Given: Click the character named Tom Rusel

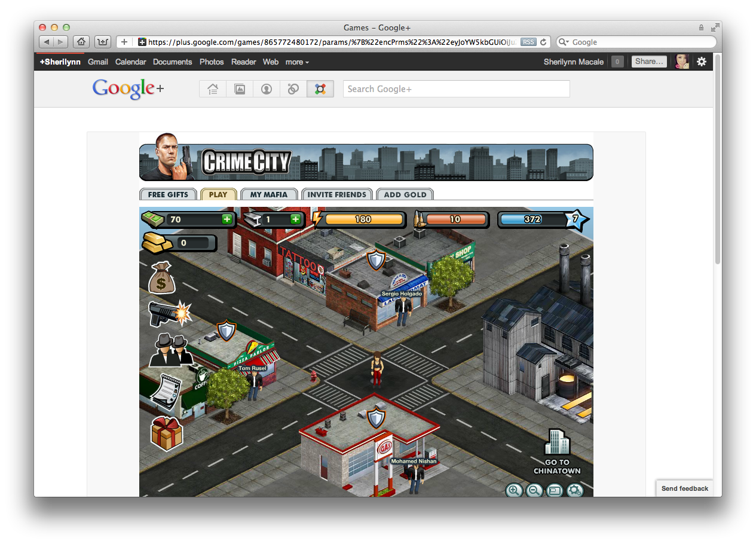Looking at the screenshot, I should click(255, 386).
